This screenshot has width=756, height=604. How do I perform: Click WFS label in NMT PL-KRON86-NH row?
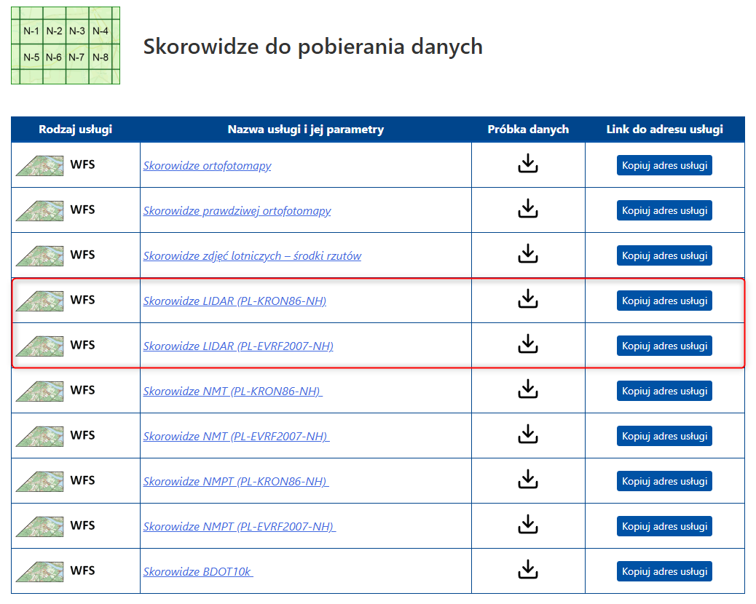click(x=82, y=390)
